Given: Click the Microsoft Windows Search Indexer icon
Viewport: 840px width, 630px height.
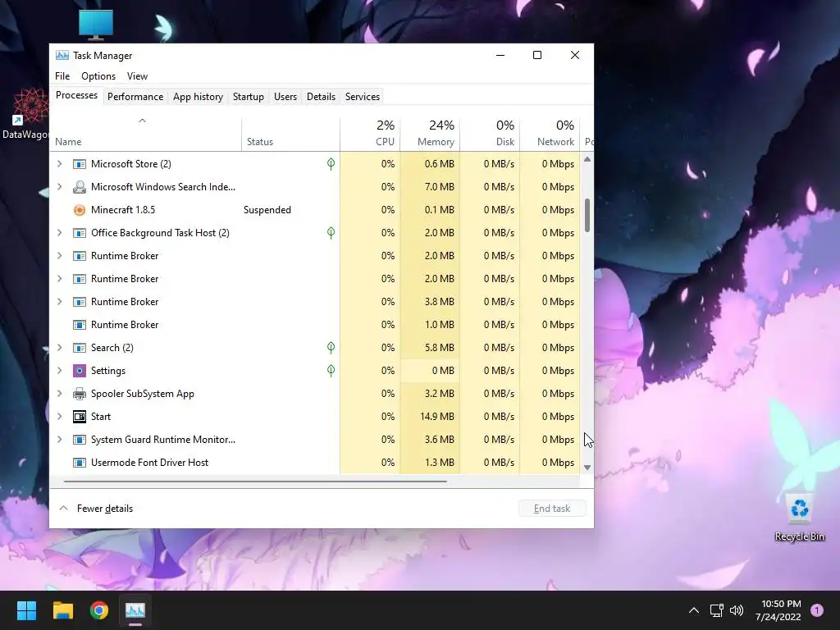Looking at the screenshot, I should pos(80,187).
